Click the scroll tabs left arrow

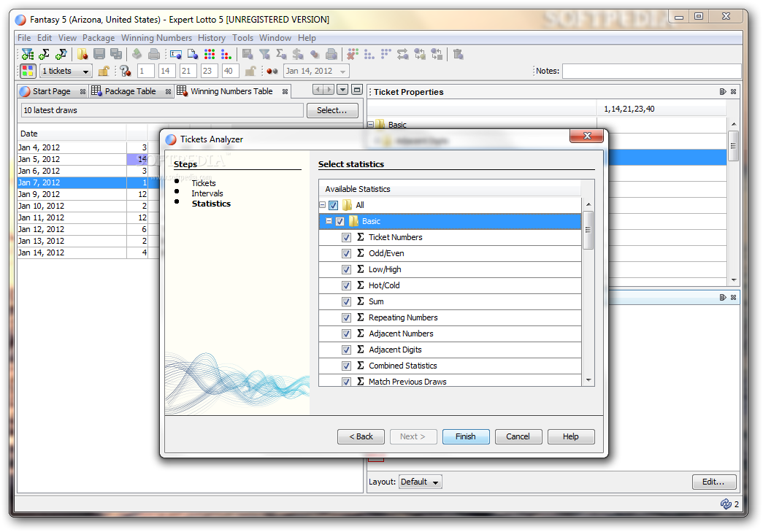pos(318,90)
